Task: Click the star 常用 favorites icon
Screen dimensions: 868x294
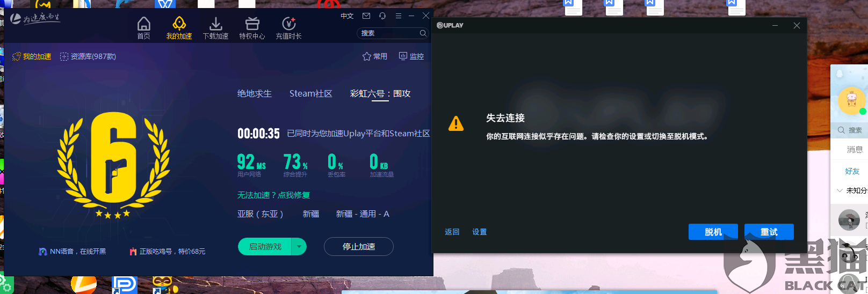Action: click(367, 56)
